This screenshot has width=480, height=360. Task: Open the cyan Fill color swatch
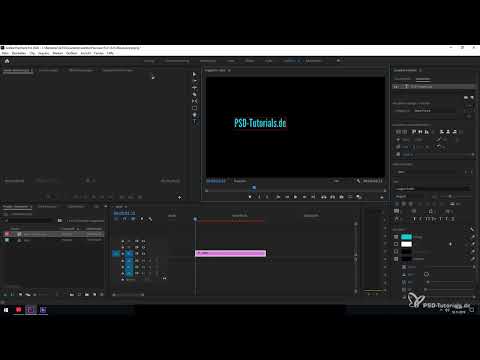pyautogui.click(x=406, y=237)
